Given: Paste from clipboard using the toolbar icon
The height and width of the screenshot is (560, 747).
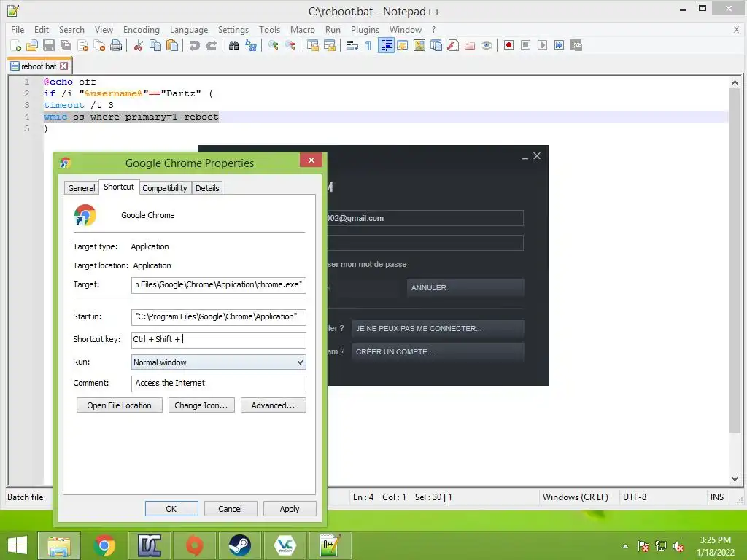Looking at the screenshot, I should (x=172, y=45).
